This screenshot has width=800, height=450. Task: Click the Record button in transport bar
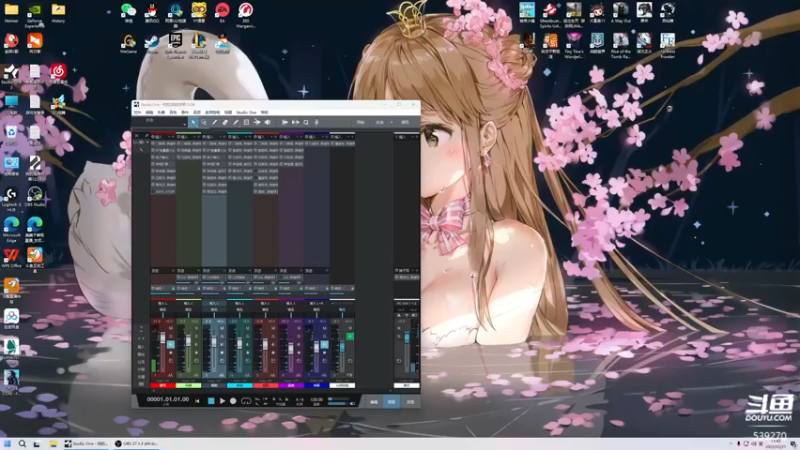point(233,401)
